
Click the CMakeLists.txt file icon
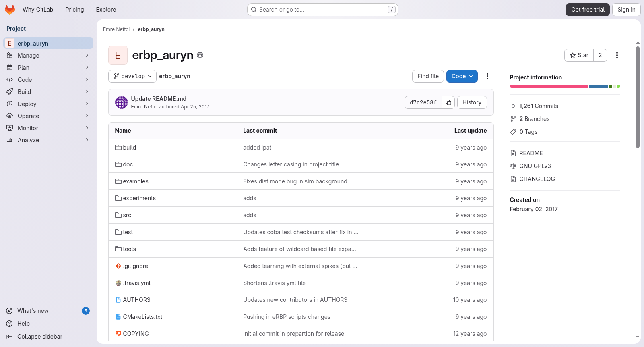click(x=118, y=317)
